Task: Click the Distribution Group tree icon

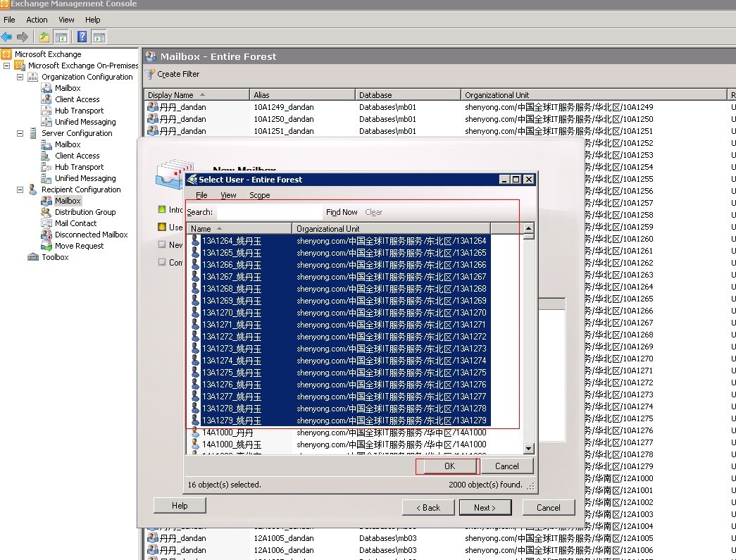Action: tap(46, 212)
